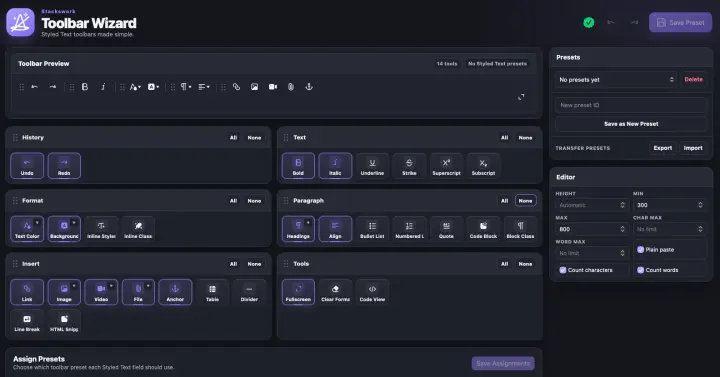Open the Text Color tile options arrow

click(x=37, y=223)
